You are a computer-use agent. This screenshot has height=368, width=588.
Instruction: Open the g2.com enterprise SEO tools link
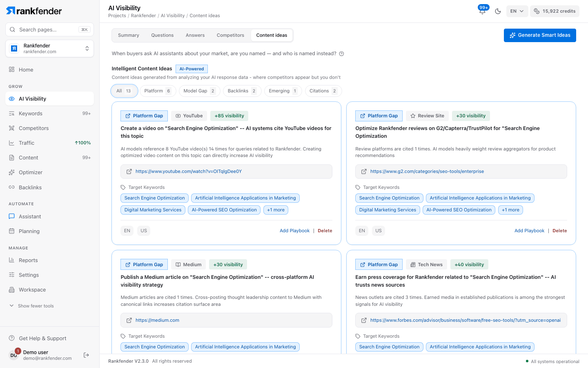click(427, 172)
